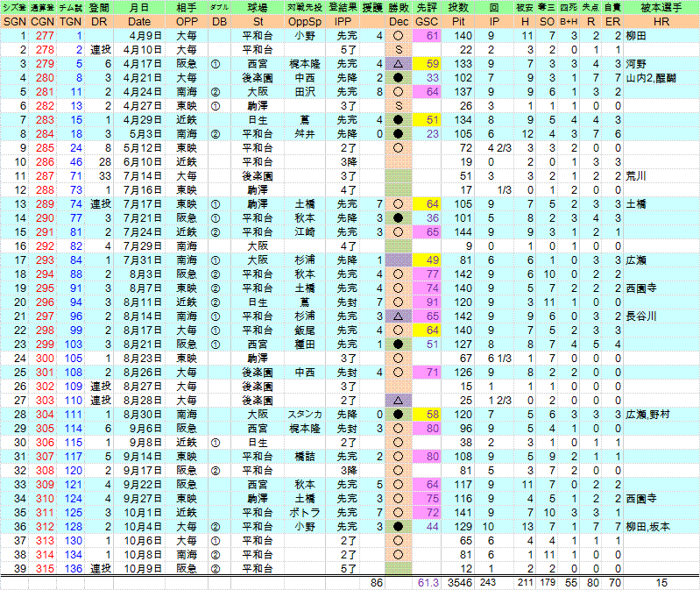Click the DR cell 28
700x590 pixels.
click(x=105, y=161)
